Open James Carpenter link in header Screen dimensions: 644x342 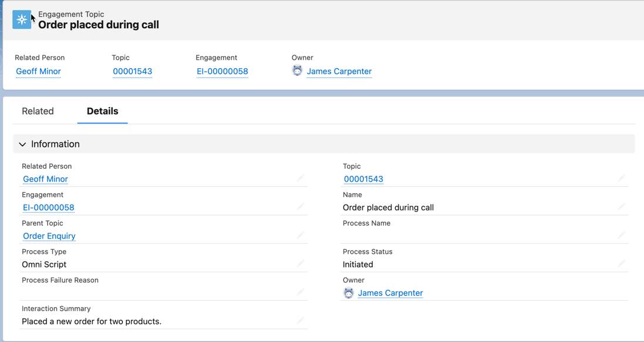point(339,71)
